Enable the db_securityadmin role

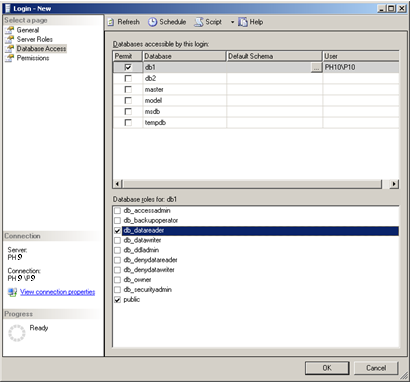coord(117,290)
